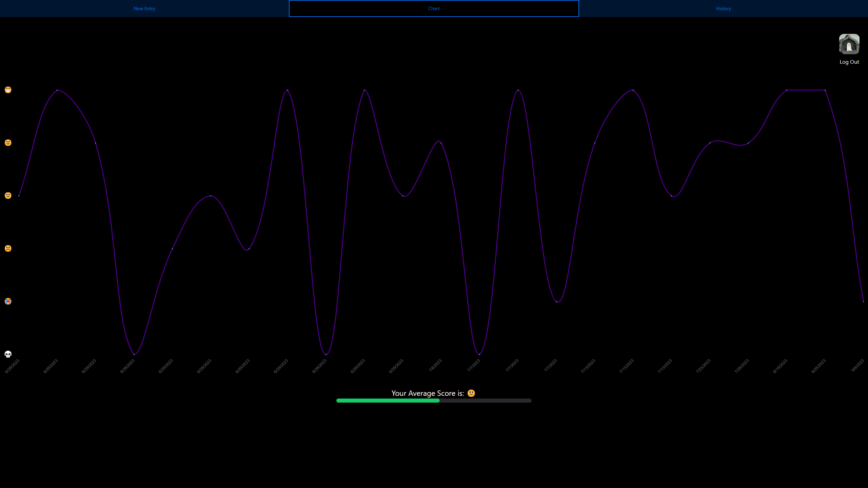This screenshot has height=488, width=868.
Task: Click the smiling face emoji axis label
Action: [7, 142]
